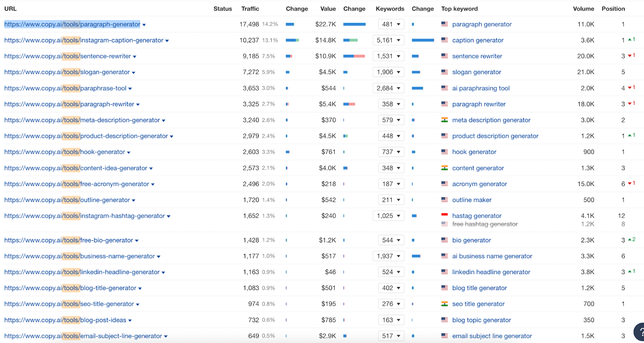The image size is (644, 343).
Task: Click the top keyword 'linkedin headline generator'
Action: pos(491,272)
